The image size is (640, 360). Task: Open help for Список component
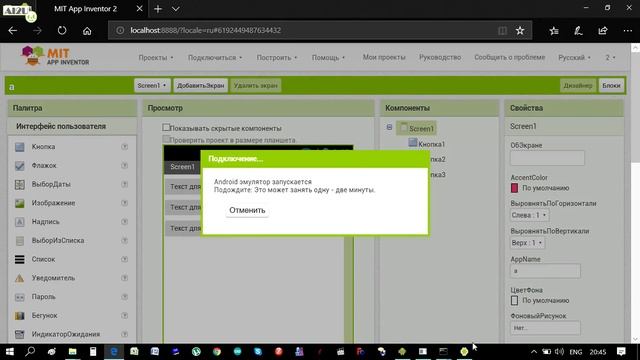(124, 259)
